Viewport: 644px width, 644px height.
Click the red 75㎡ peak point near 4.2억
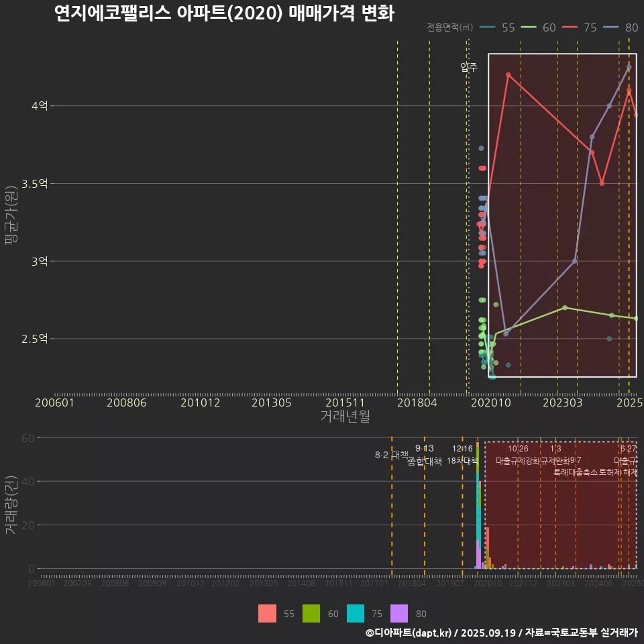pyautogui.click(x=508, y=74)
